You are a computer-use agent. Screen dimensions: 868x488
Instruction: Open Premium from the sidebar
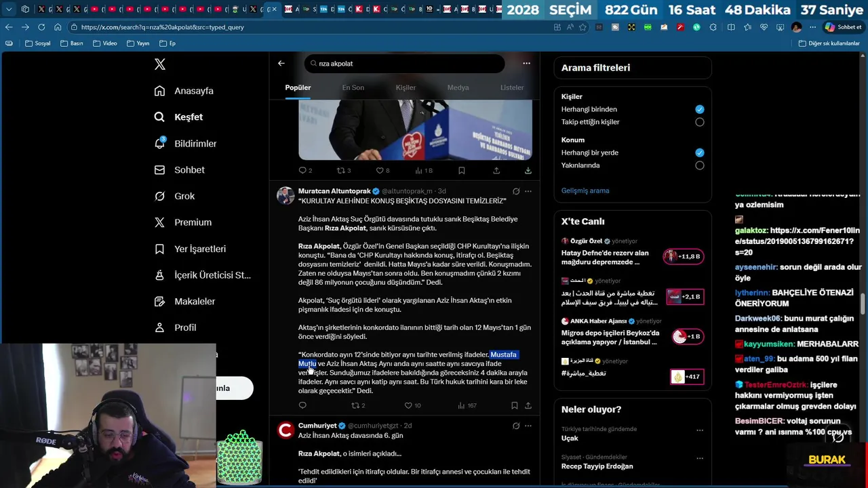pyautogui.click(x=182, y=222)
